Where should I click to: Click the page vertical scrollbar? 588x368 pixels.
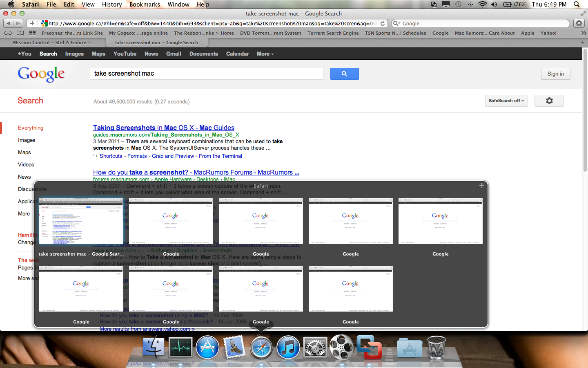tap(585, 110)
